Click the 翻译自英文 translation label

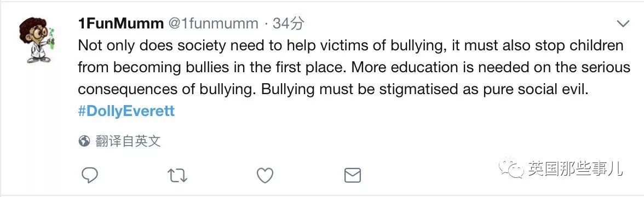tap(128, 142)
